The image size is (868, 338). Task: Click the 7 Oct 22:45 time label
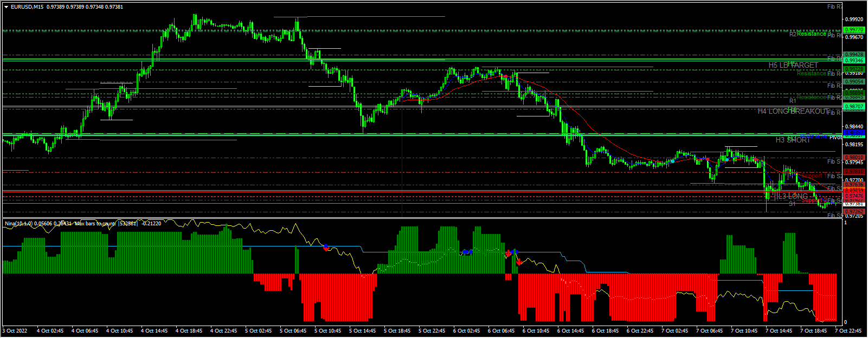[848, 330]
